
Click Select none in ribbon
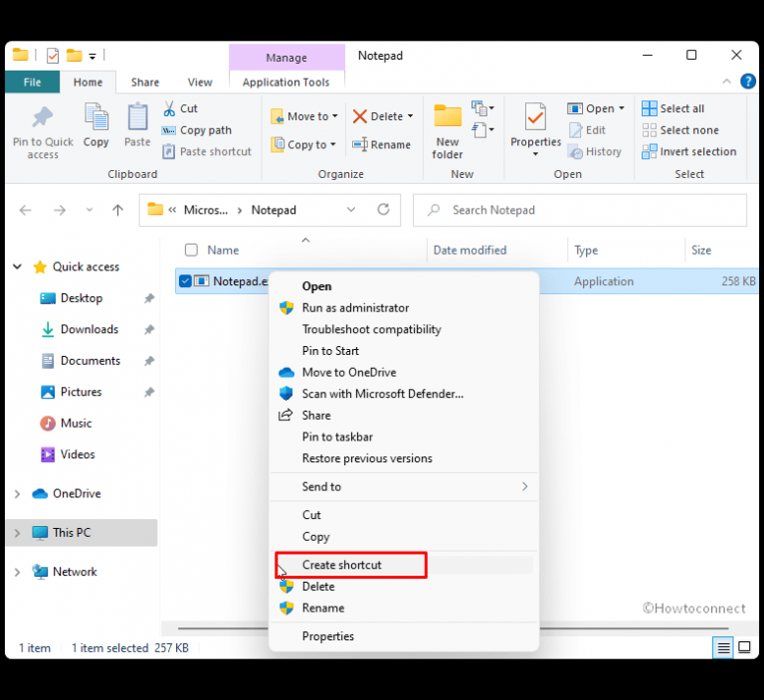tap(680, 130)
